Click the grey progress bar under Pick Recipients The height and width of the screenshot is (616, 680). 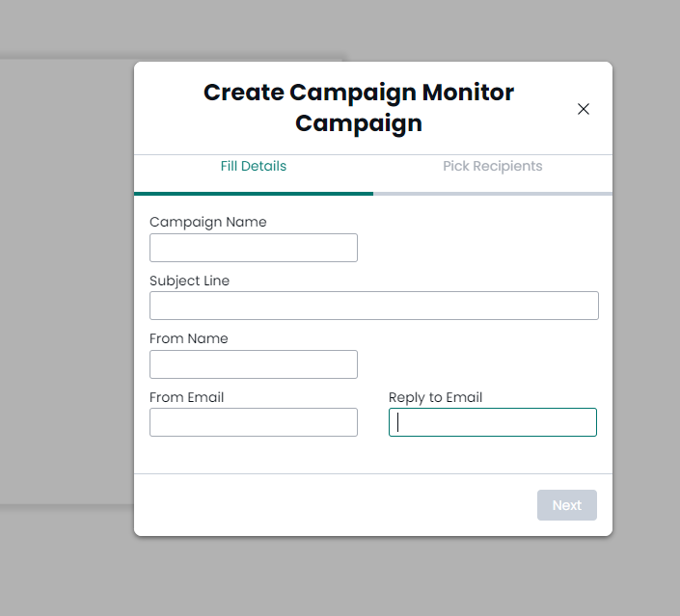493,194
